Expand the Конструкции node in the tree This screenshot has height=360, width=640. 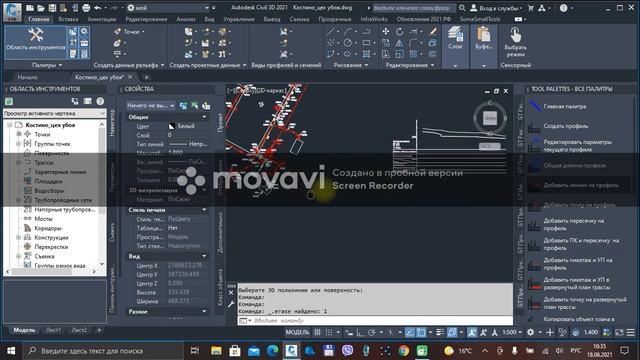click(x=19, y=237)
